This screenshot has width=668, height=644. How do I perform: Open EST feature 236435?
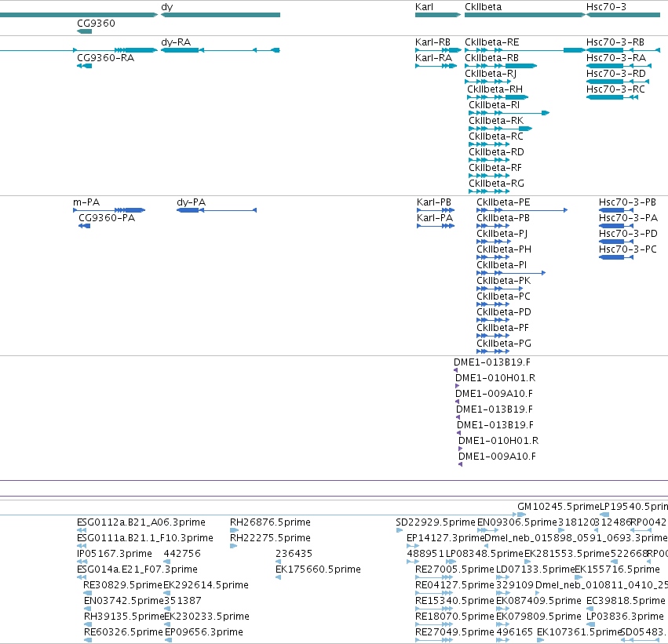(x=294, y=554)
